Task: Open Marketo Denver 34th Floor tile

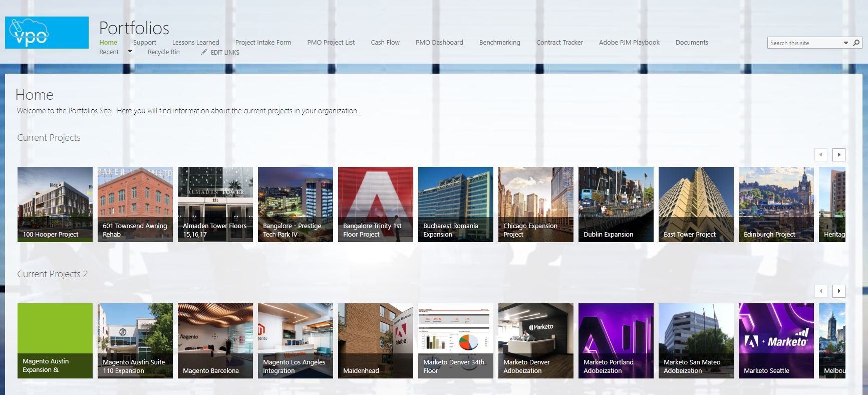Action: [x=456, y=341]
